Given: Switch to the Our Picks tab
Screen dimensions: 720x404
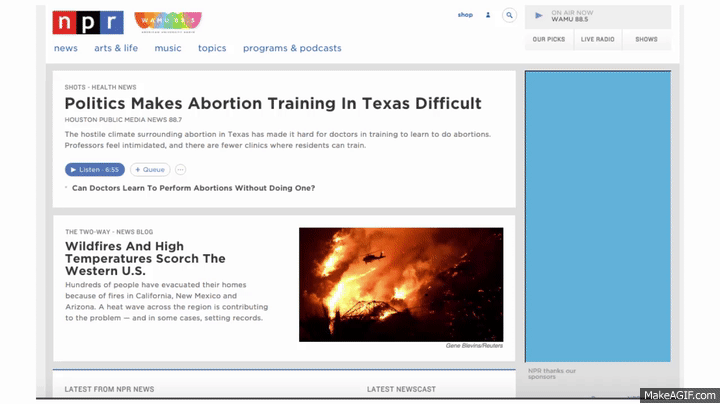Looking at the screenshot, I should point(549,39).
